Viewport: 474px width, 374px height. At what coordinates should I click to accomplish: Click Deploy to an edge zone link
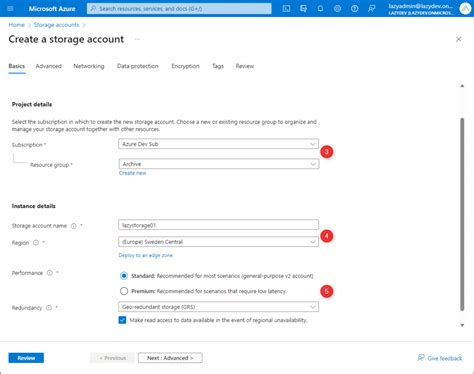[146, 255]
